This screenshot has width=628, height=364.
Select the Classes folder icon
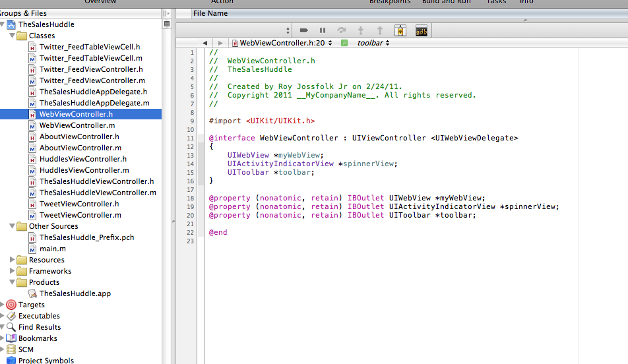[22, 36]
